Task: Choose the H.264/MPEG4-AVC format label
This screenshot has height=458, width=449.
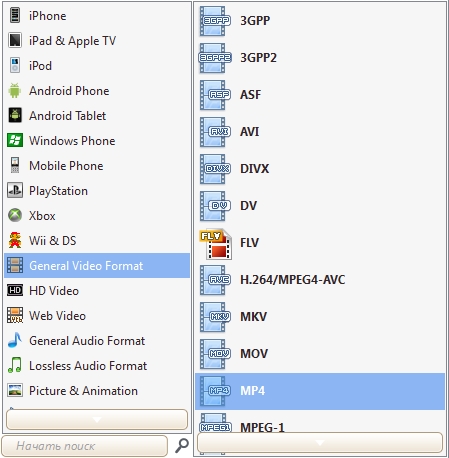Action: [293, 280]
